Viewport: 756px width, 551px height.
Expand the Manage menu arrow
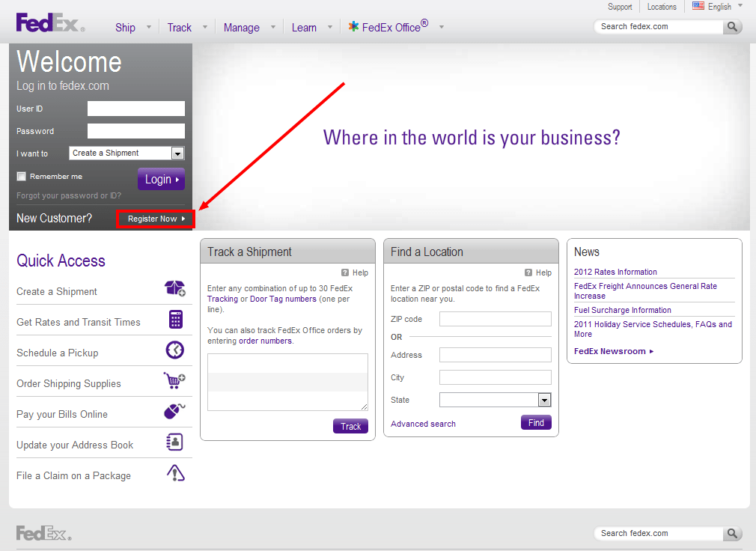point(273,27)
